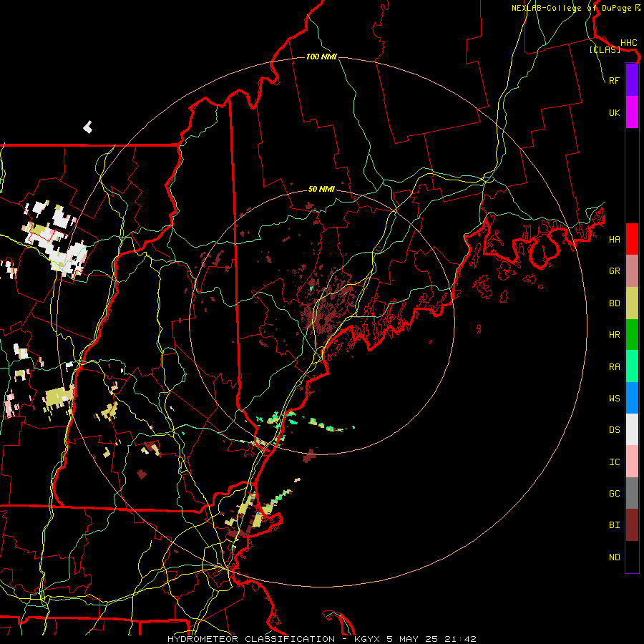The image size is (644, 644).
Task: Click the 'BD' legend label
Action: coord(614,303)
